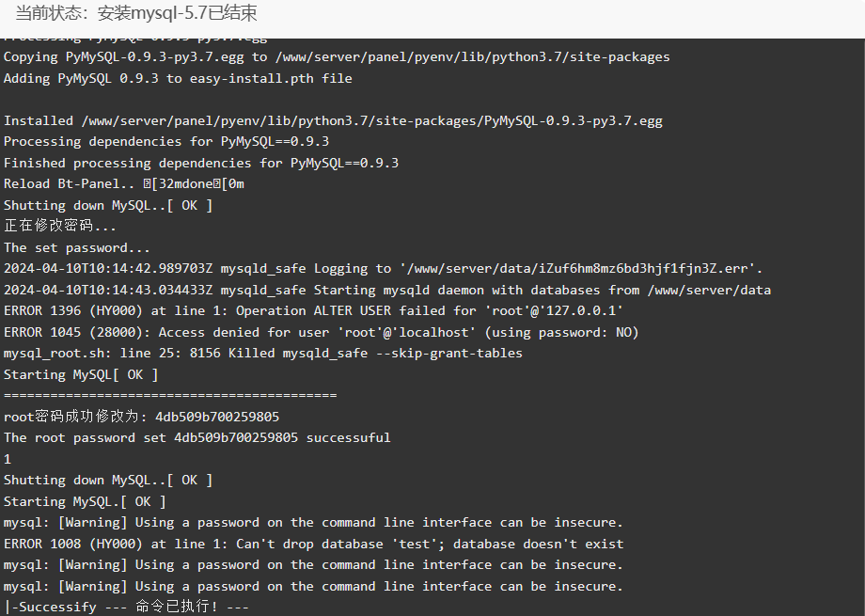
Task: Click the 'The root password set' line
Action: pos(197,437)
